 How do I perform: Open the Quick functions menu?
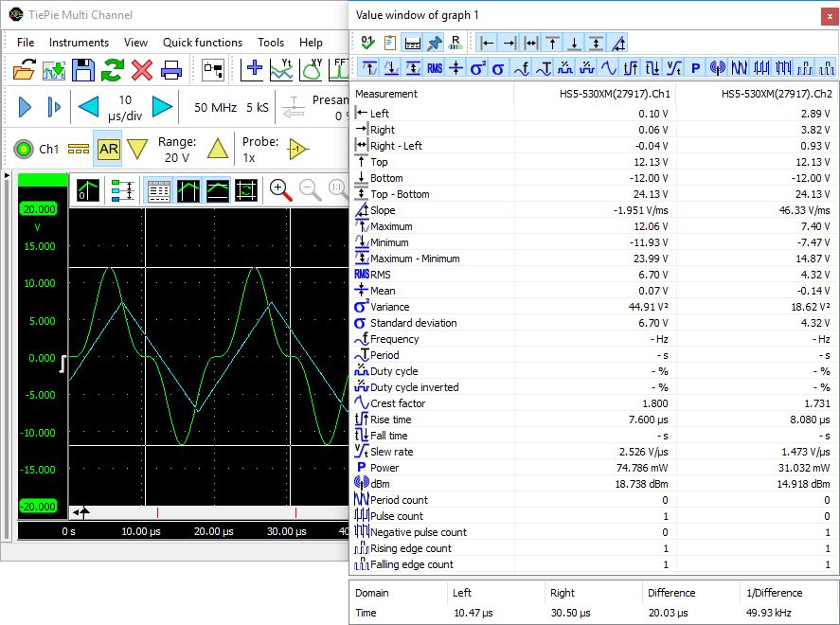pyautogui.click(x=202, y=42)
